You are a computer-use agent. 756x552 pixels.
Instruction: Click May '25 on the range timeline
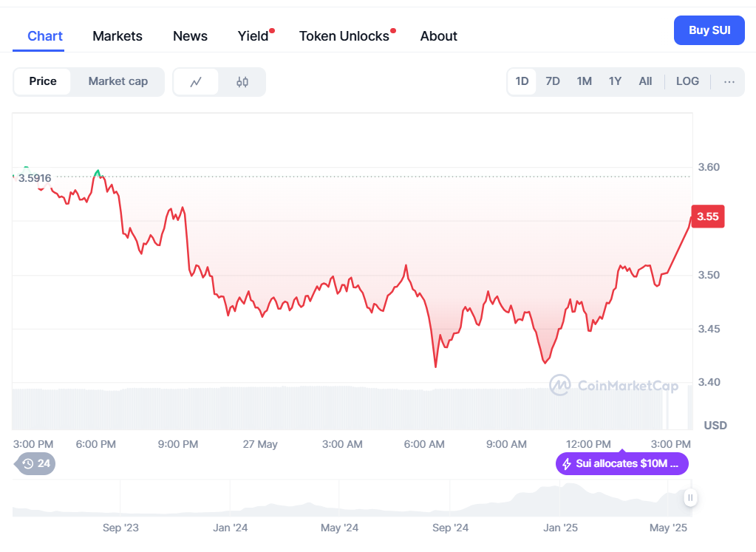click(x=668, y=528)
